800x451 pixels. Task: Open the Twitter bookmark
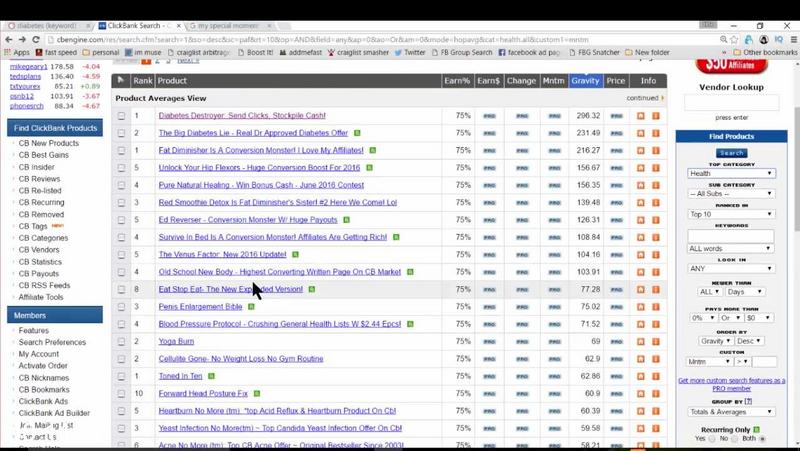pos(410,52)
